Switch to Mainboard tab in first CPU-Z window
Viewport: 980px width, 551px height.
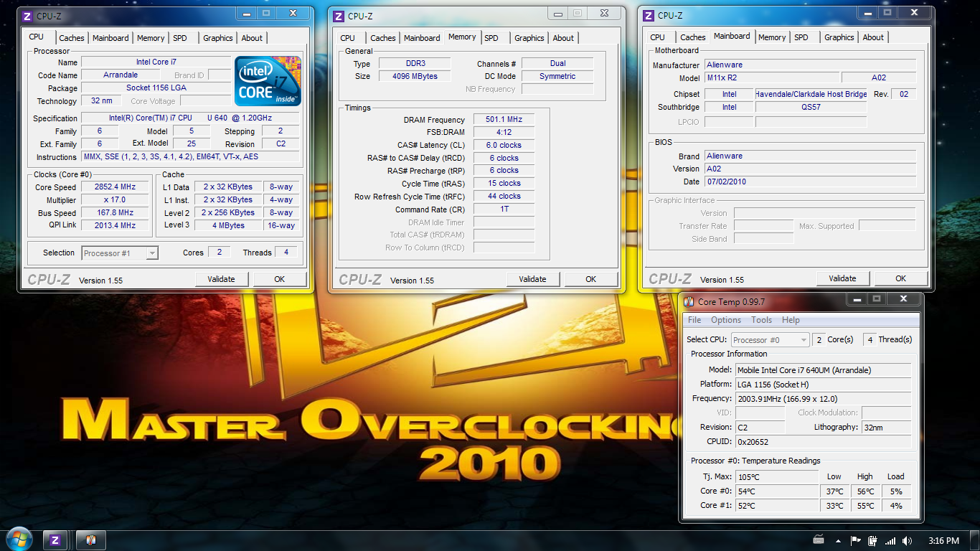[110, 38]
